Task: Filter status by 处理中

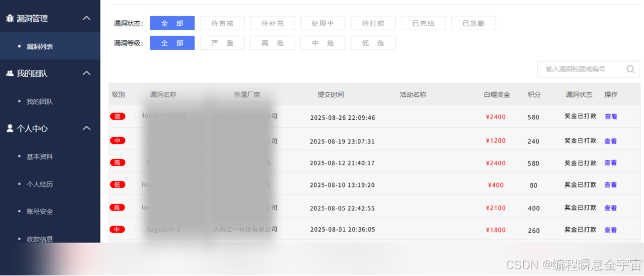Action: point(323,24)
